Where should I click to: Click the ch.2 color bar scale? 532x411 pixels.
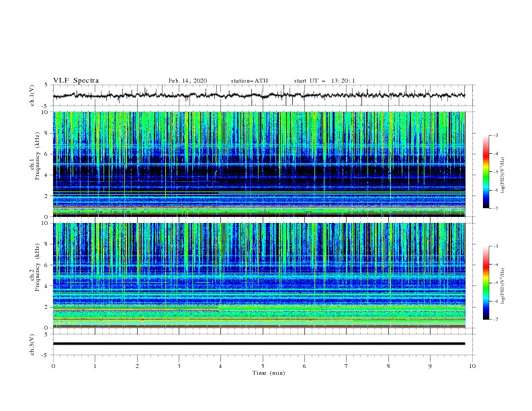pos(486,283)
